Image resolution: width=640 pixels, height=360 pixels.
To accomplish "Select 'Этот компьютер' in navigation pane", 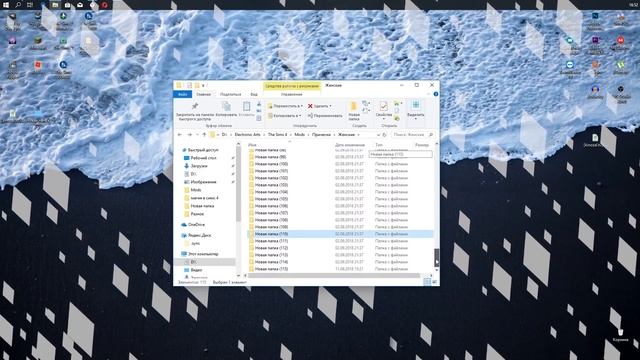I will click(x=203, y=254).
